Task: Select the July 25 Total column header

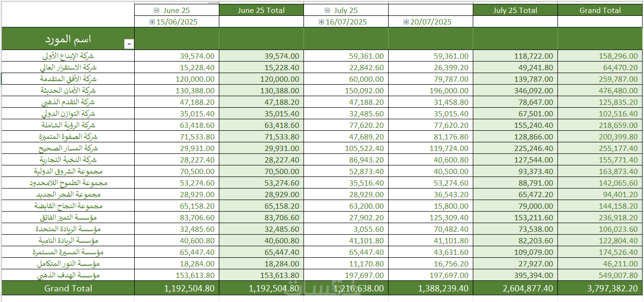Action: [x=515, y=11]
